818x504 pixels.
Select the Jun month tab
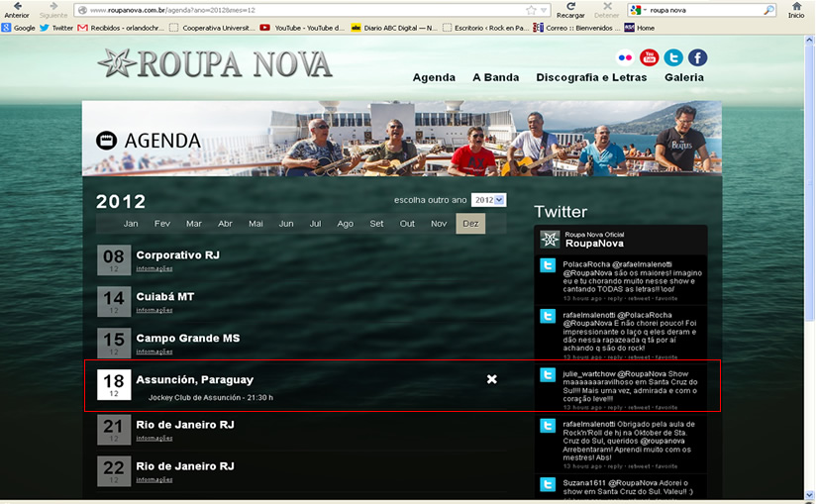point(286,224)
